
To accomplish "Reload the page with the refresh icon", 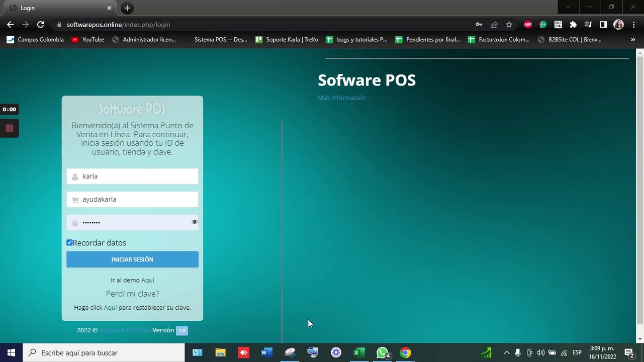I will (x=41, y=25).
